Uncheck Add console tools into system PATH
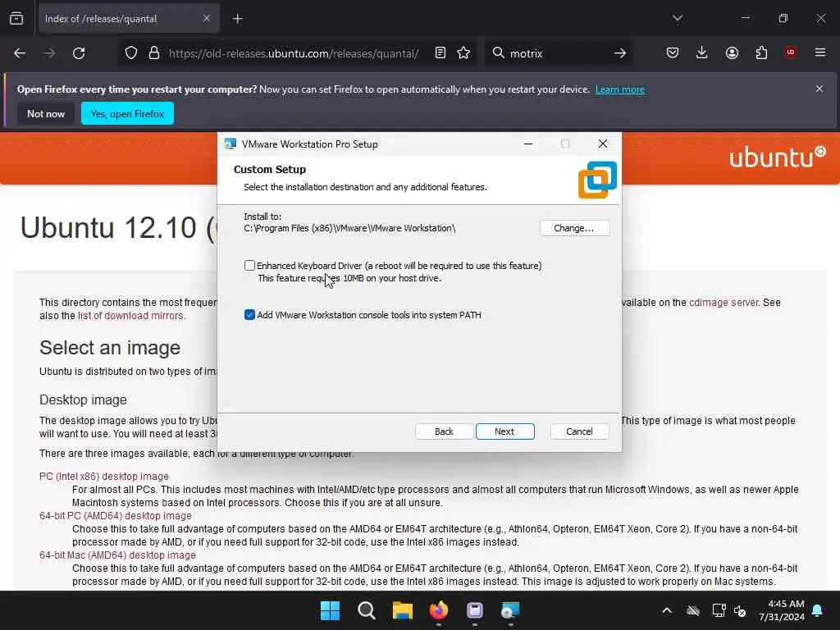The width and height of the screenshot is (840, 630). click(249, 314)
